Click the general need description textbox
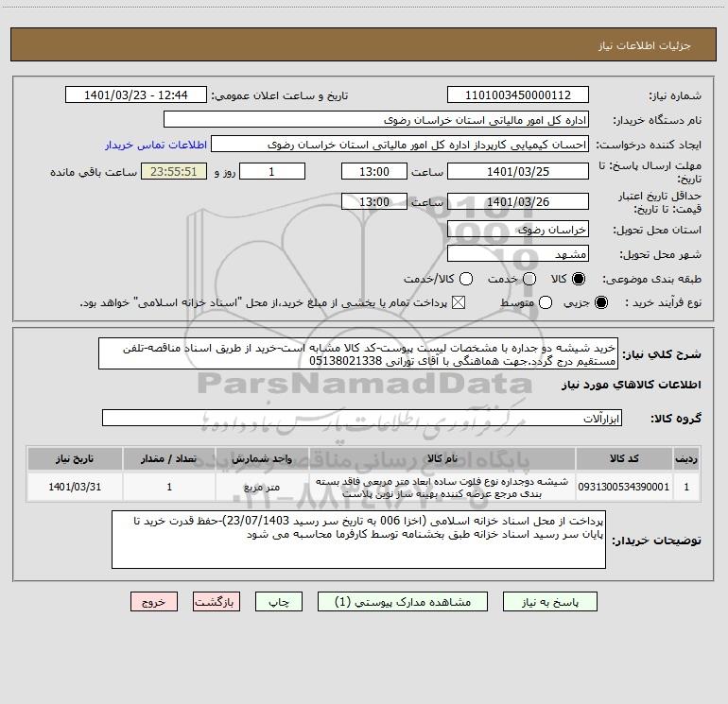 358,354
